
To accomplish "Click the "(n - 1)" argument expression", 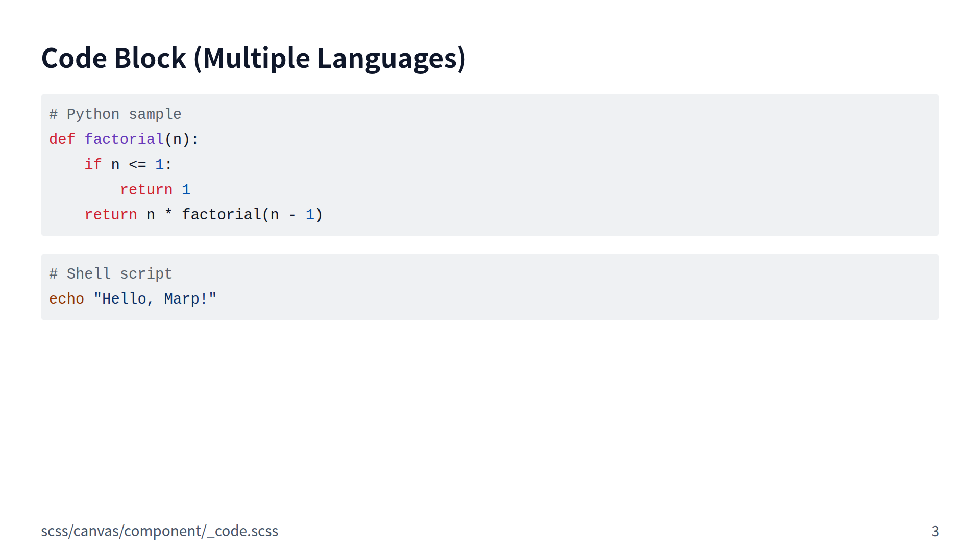I will pos(292,215).
